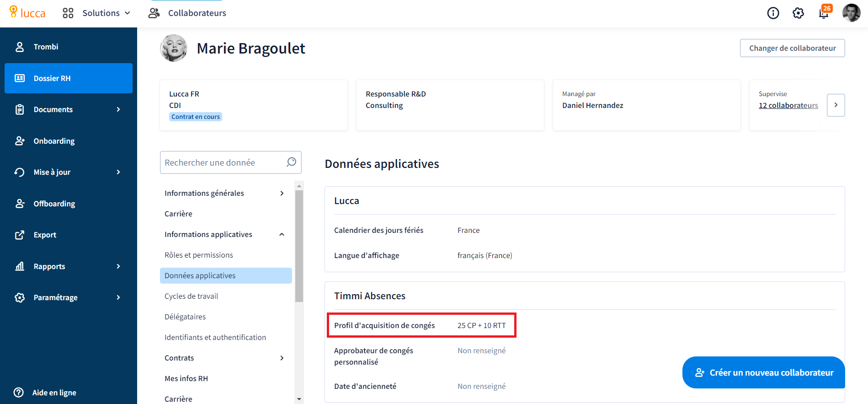The height and width of the screenshot is (404, 868).
Task: Expand the Documents submenu arrow
Action: tap(118, 109)
